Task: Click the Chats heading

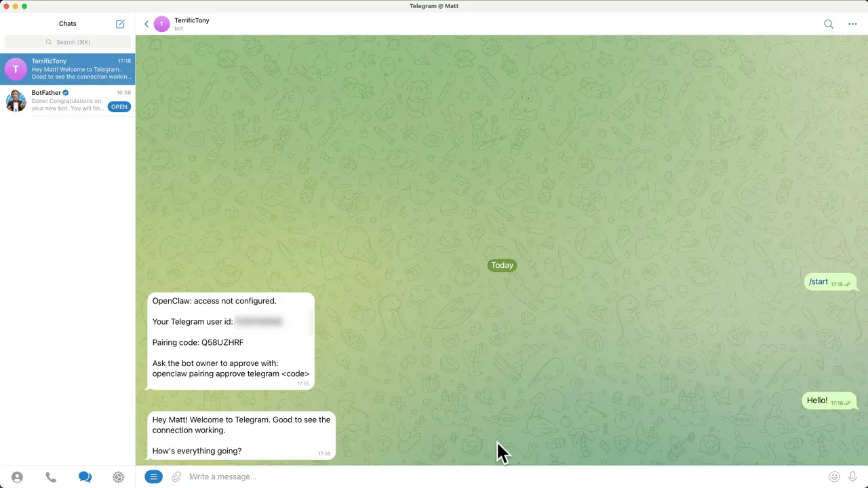Action: (68, 24)
